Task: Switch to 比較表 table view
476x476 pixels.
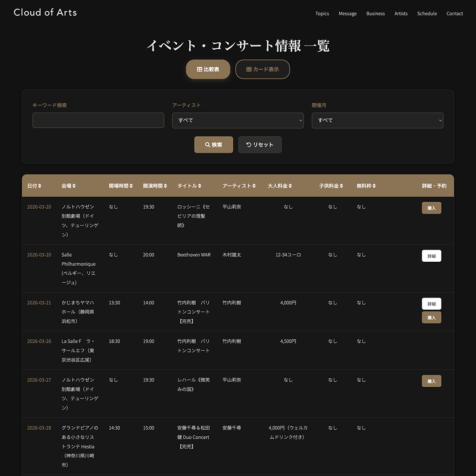Action: (x=208, y=69)
